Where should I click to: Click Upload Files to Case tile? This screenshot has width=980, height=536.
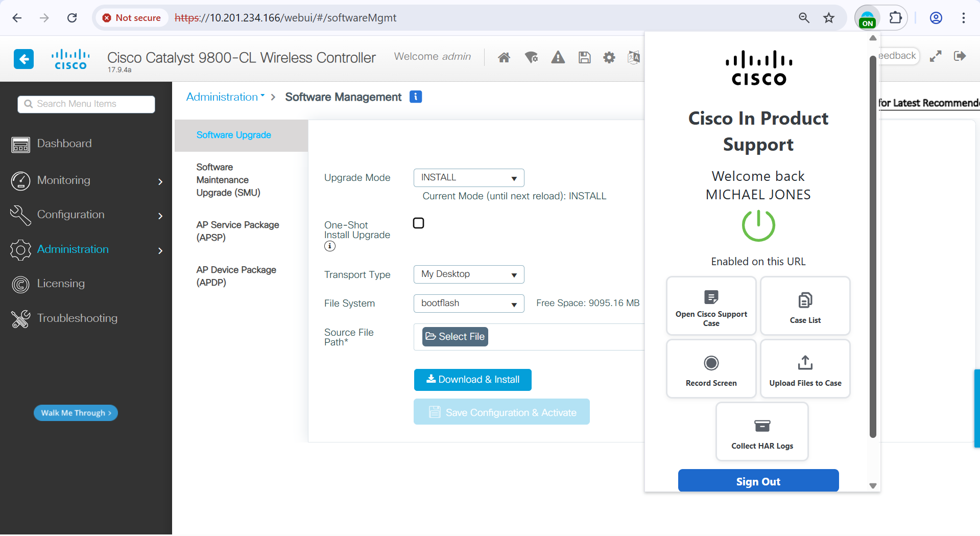point(805,369)
